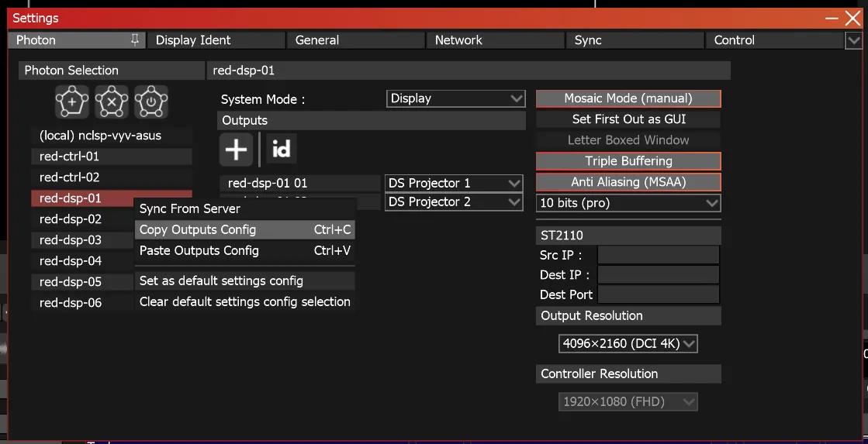Click the output id icon

click(282, 150)
